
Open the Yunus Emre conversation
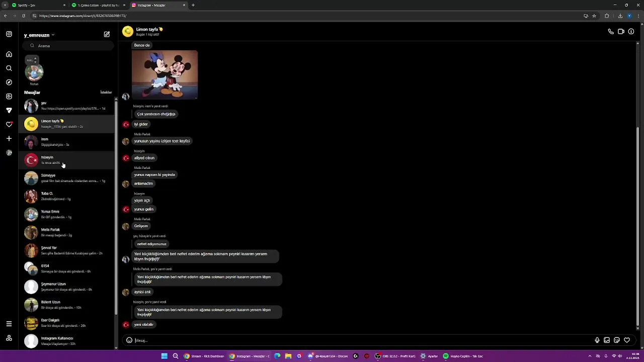67,214
